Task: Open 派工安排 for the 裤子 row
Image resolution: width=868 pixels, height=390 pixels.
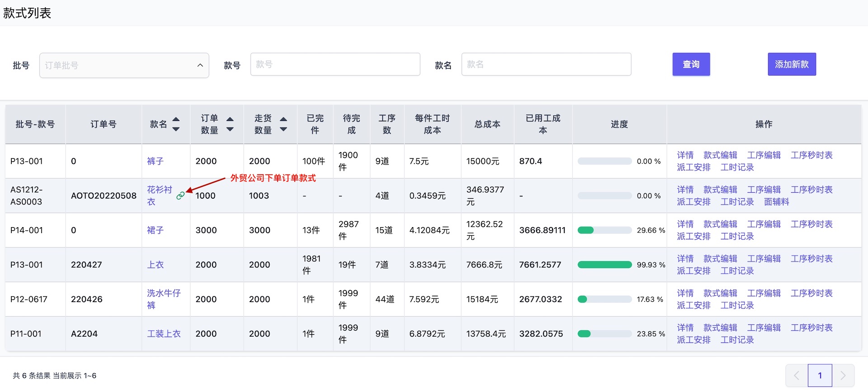Action: click(x=694, y=167)
